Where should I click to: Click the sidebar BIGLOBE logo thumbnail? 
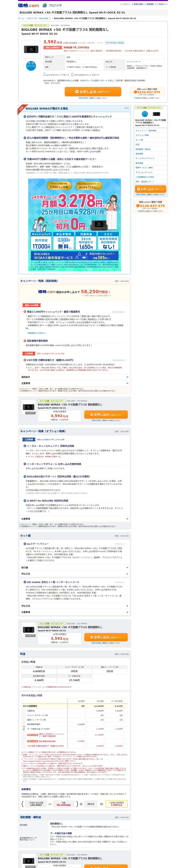(145, 114)
